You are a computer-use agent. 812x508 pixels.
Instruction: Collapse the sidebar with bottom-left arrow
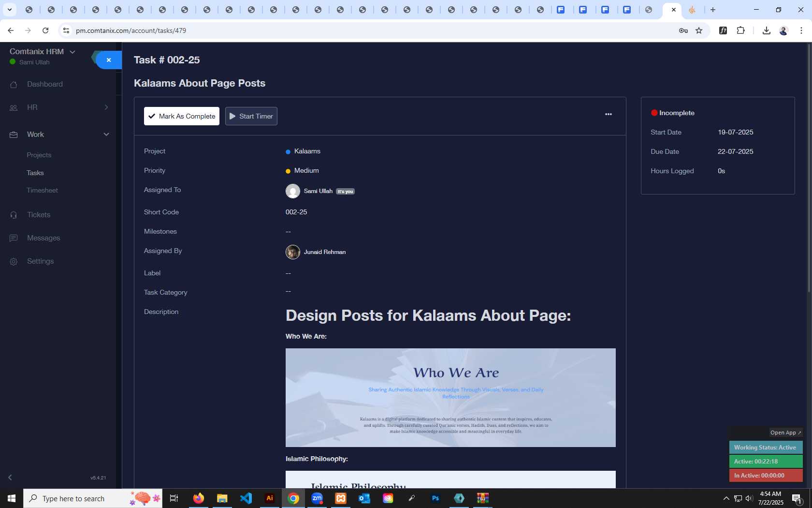(10, 478)
